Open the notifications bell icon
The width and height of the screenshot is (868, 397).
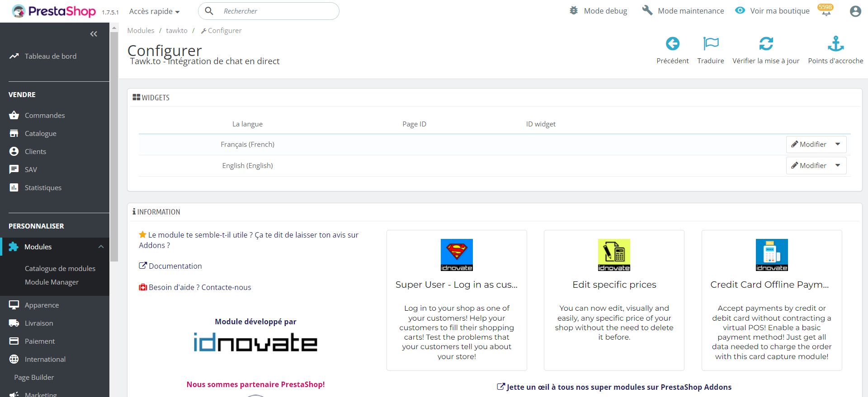click(826, 11)
